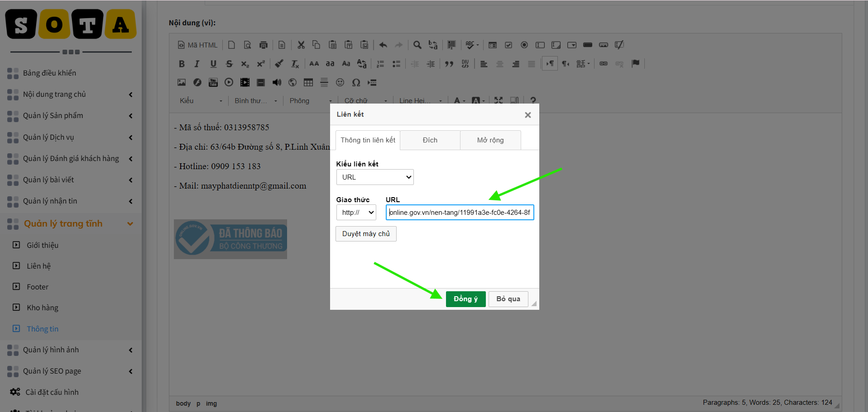Screen dimensions: 868x412
Task: Click the checkbox form element icon
Action: tap(508, 45)
